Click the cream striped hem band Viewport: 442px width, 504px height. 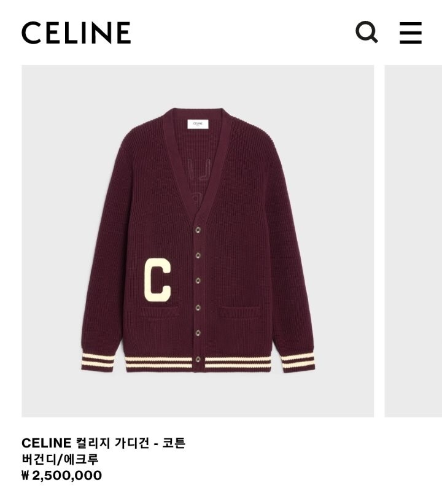click(198, 363)
